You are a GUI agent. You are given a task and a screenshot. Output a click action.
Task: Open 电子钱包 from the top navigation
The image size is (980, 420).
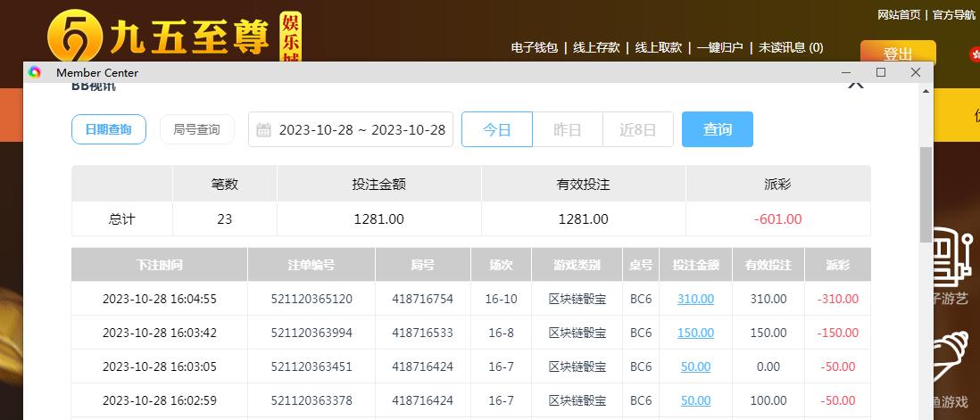point(534,47)
